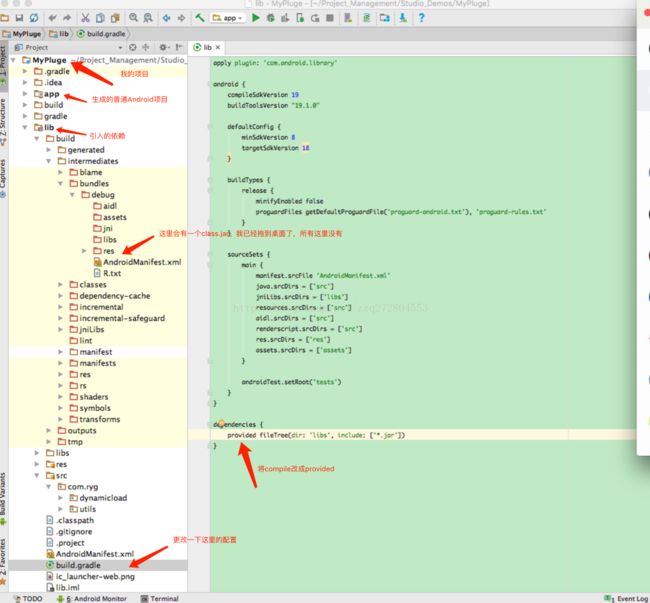Collapse the src folder
Viewport: 650px width, 603px height.
pyautogui.click(x=37, y=475)
